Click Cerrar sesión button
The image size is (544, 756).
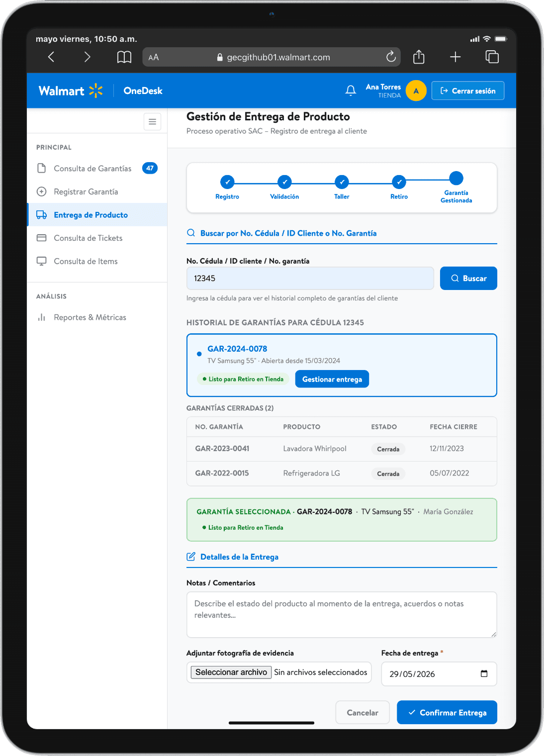(468, 91)
